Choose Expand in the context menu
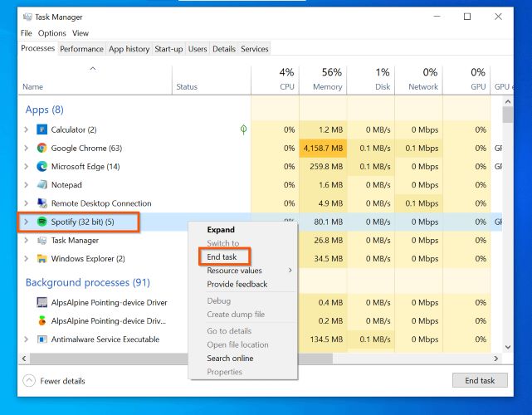Viewport: 532px width, 415px height. [x=221, y=229]
